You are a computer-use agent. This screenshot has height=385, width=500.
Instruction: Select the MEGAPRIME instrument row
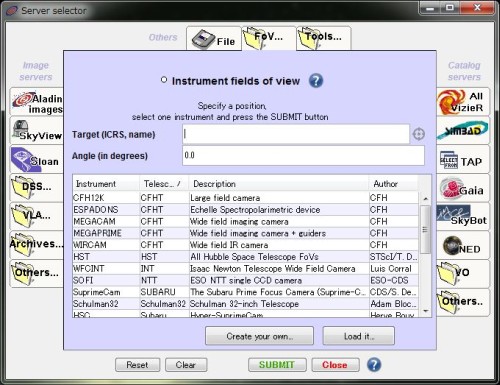pos(245,233)
